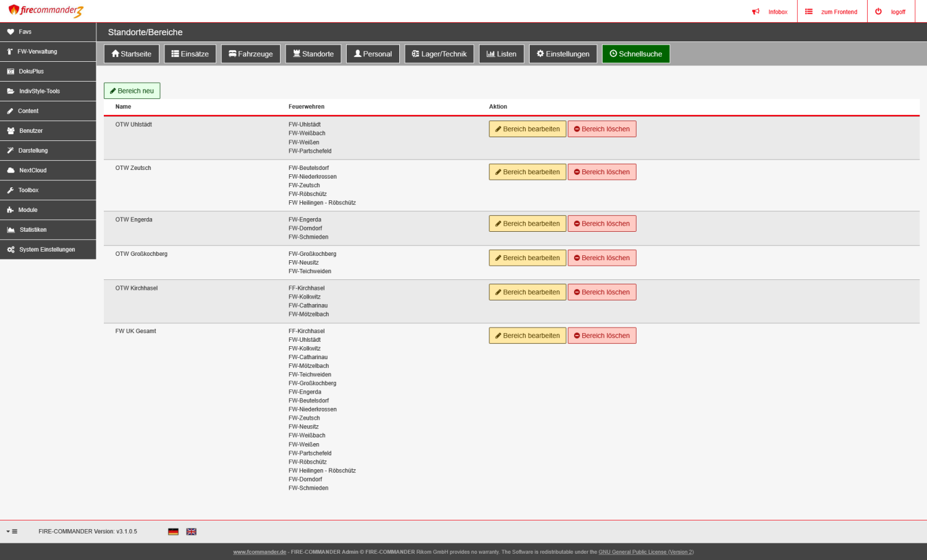This screenshot has width=927, height=560.
Task: Switch language using British flag
Action: pyautogui.click(x=192, y=532)
